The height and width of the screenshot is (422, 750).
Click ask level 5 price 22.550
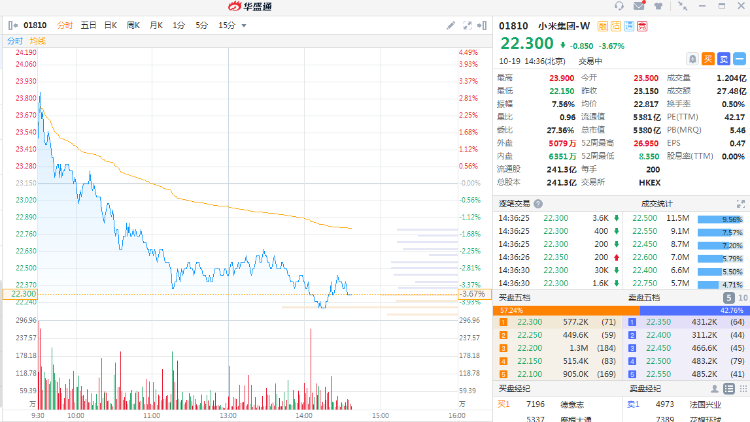coord(659,374)
